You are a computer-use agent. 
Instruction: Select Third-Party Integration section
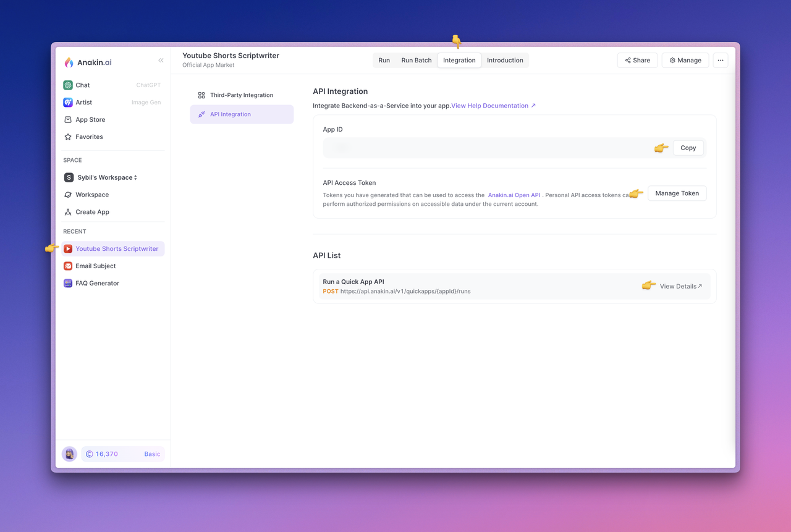(x=241, y=96)
